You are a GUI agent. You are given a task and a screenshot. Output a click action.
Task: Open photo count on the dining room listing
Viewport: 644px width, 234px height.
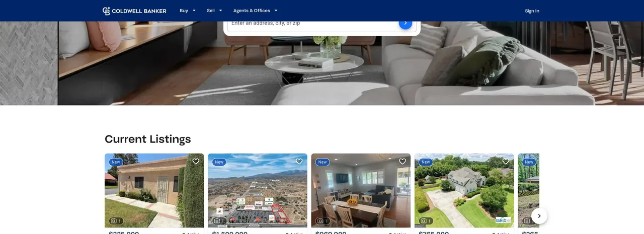point(323,221)
